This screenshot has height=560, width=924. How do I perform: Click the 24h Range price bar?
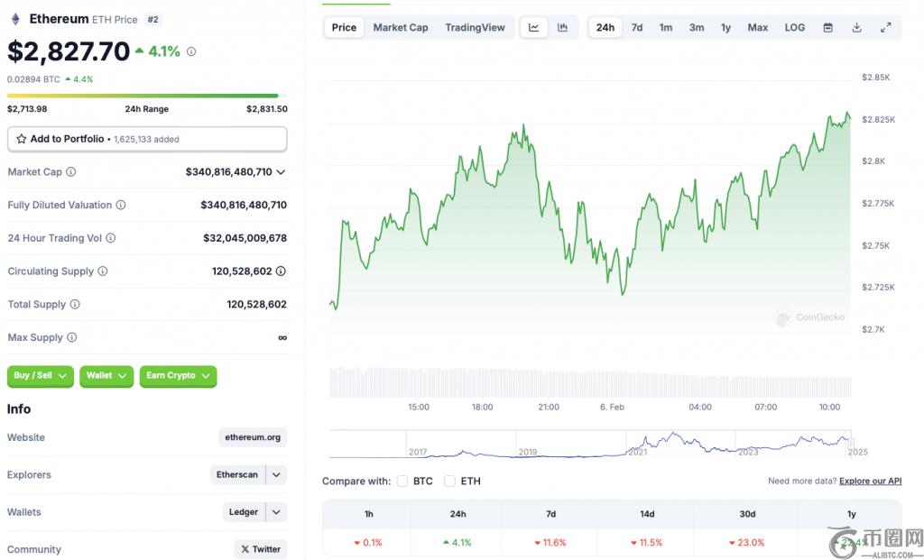(x=147, y=96)
